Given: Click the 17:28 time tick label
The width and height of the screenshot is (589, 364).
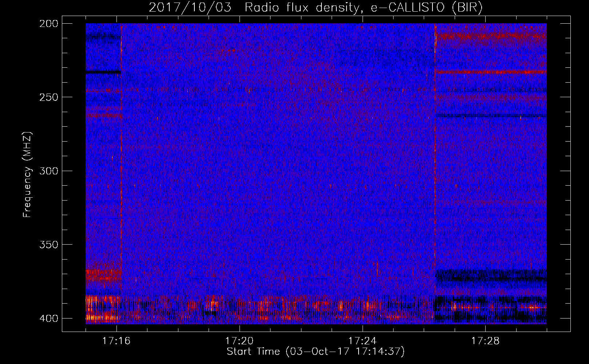Looking at the screenshot, I should 486,341.
